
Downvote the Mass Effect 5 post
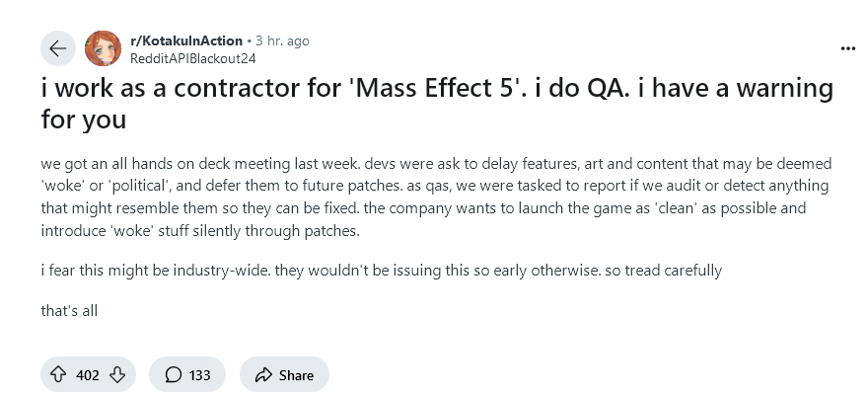click(x=117, y=375)
